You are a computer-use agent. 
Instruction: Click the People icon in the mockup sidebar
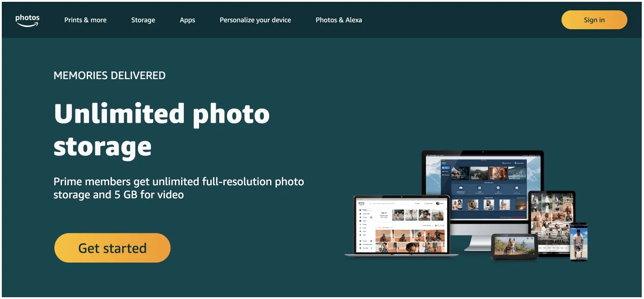coord(360,228)
